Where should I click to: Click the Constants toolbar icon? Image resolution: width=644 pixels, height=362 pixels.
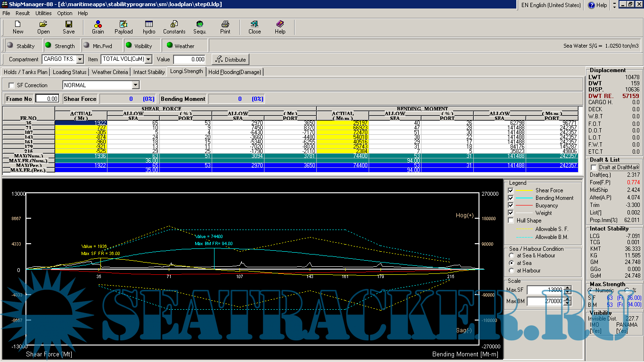(174, 27)
